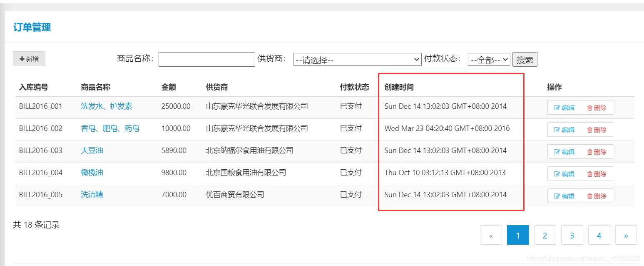Open the 洗发水、护发素 product link
Image resolution: width=644 pixels, height=266 pixels.
pyautogui.click(x=107, y=106)
